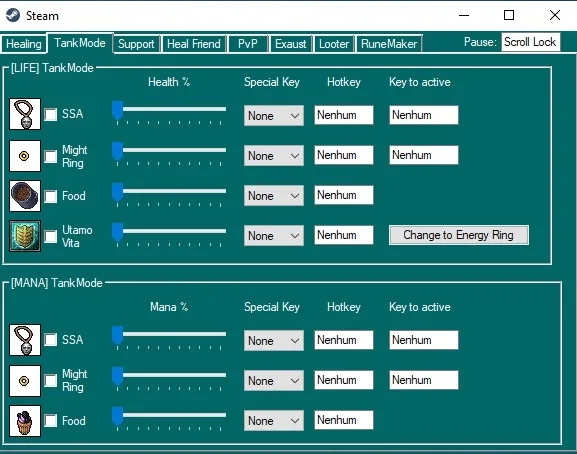This screenshot has width=577, height=454.
Task: Click the LIFE Might Ring Health % slider
Action: [x=169, y=153]
